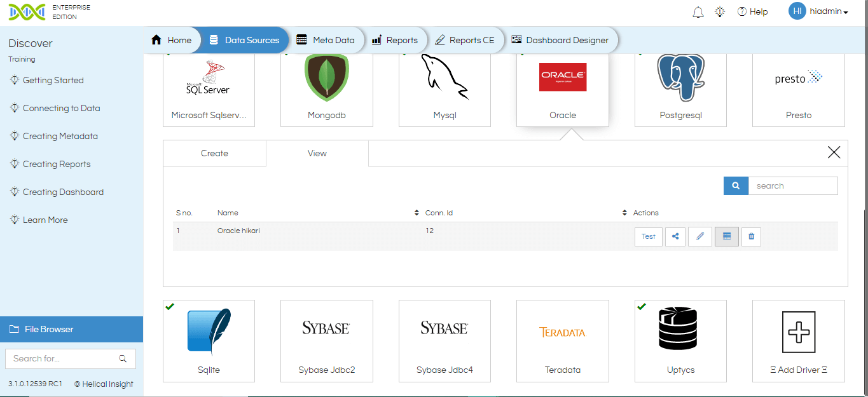Click the S no. column header
868x397 pixels.
184,213
